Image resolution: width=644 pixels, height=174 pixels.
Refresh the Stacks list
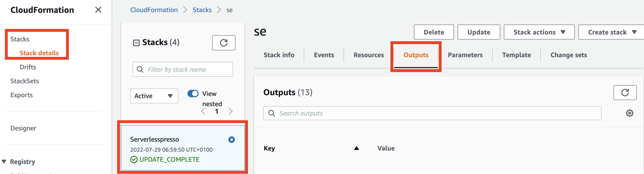tap(224, 43)
